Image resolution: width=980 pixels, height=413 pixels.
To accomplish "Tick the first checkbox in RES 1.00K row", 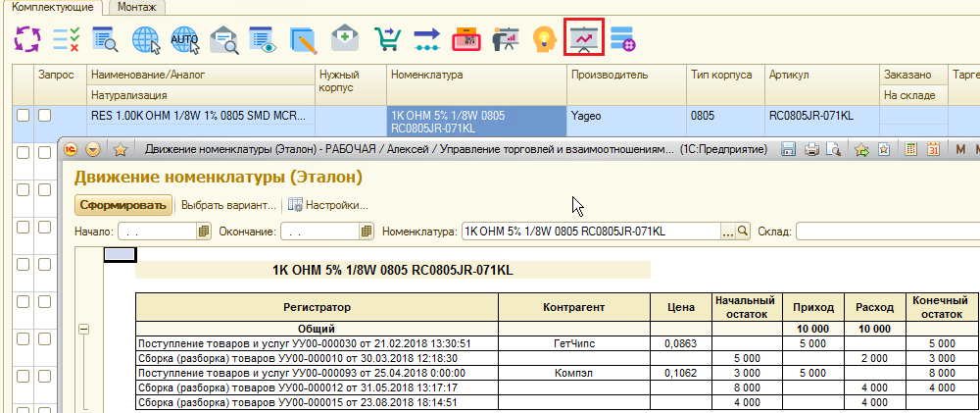I will [x=23, y=116].
